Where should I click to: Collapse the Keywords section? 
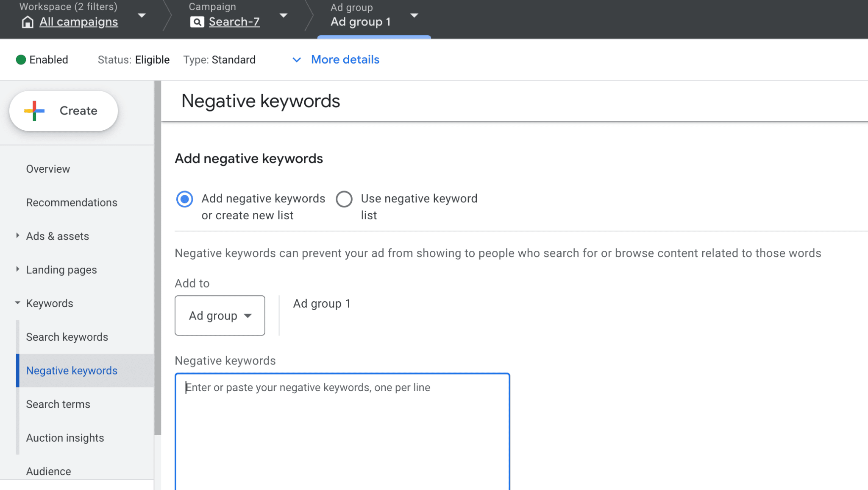pyautogui.click(x=17, y=303)
